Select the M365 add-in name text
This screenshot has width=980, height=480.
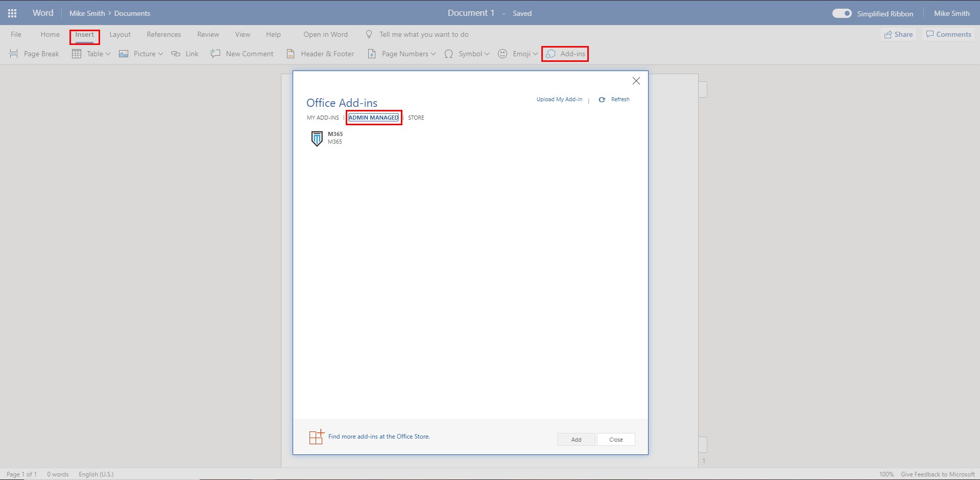click(335, 134)
